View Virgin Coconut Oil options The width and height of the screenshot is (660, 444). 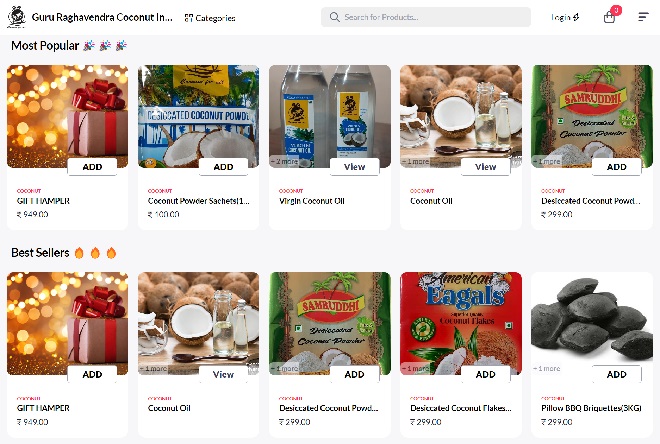coord(354,167)
